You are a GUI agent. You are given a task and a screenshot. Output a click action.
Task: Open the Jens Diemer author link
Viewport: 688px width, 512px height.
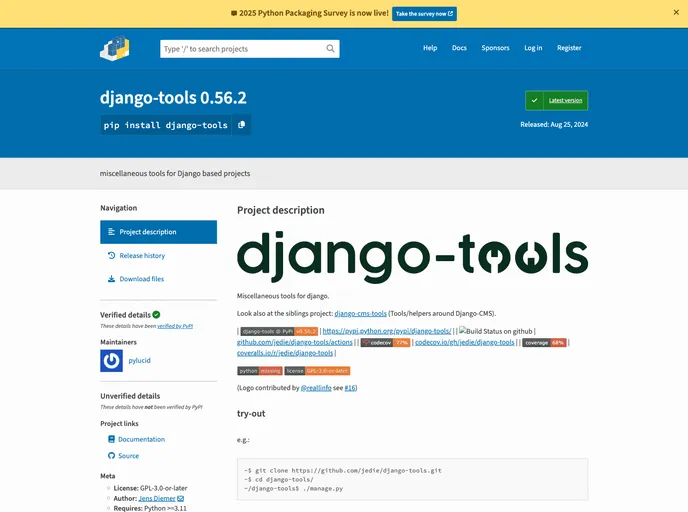click(157, 499)
